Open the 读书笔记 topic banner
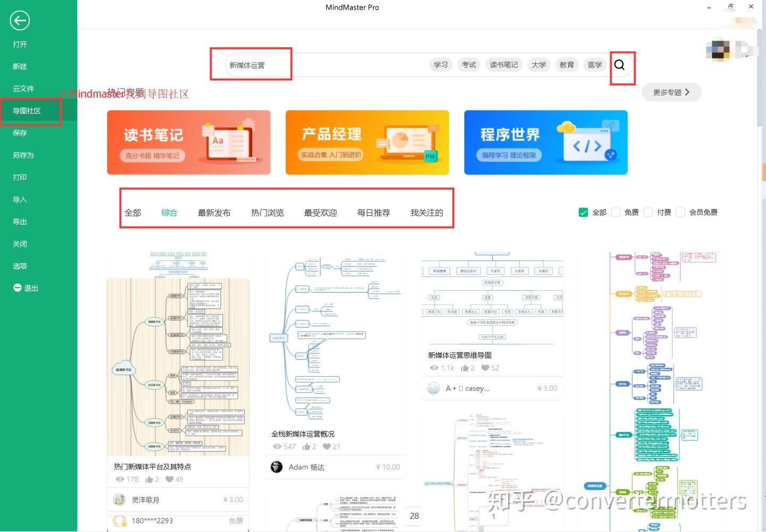766x532 pixels. pos(189,142)
